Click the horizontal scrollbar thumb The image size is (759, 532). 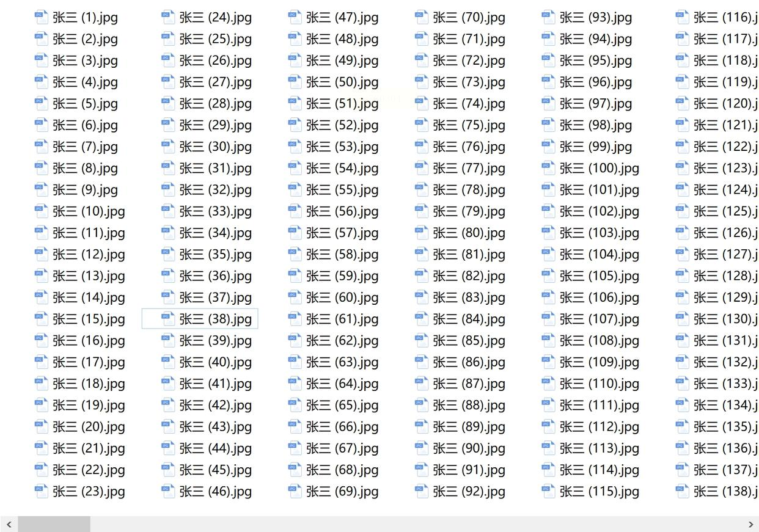click(54, 524)
